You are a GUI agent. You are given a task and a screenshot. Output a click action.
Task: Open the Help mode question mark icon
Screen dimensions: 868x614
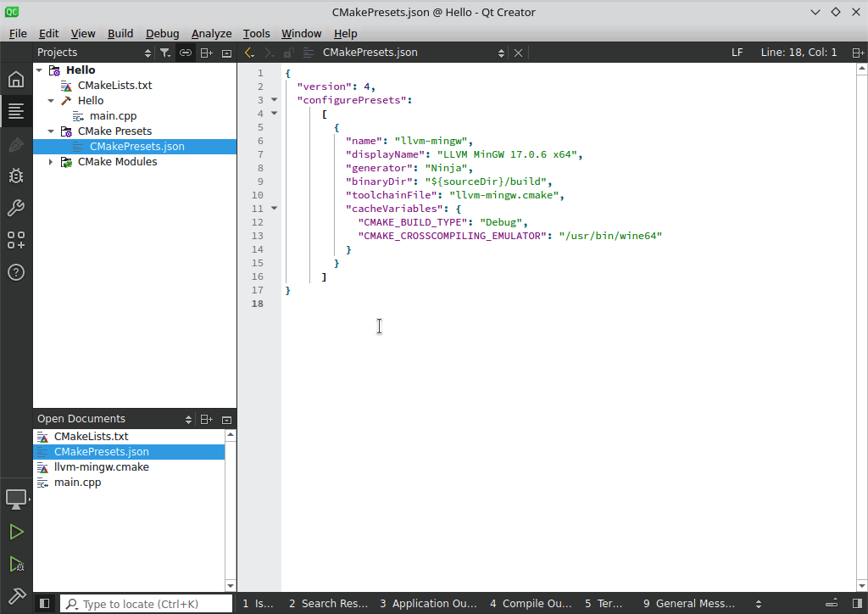coord(16,272)
